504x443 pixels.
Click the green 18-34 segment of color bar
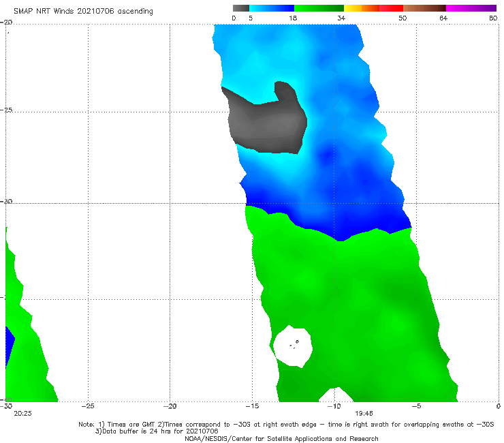click(319, 8)
